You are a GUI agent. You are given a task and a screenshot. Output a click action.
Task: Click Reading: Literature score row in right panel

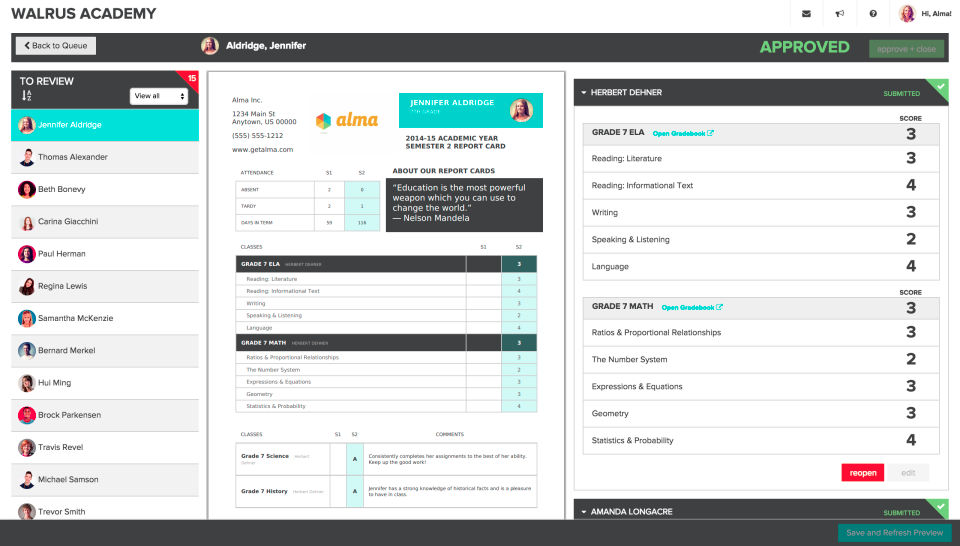coord(761,159)
